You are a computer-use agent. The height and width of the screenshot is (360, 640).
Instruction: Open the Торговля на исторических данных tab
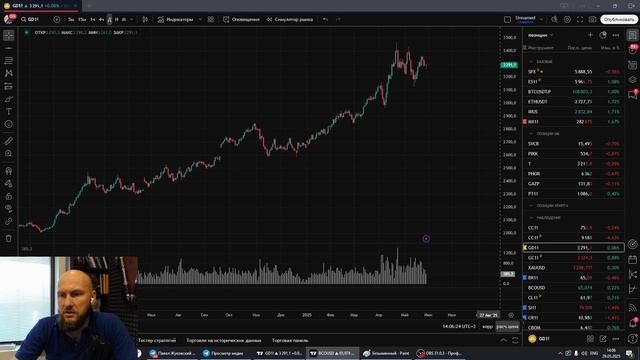224,340
